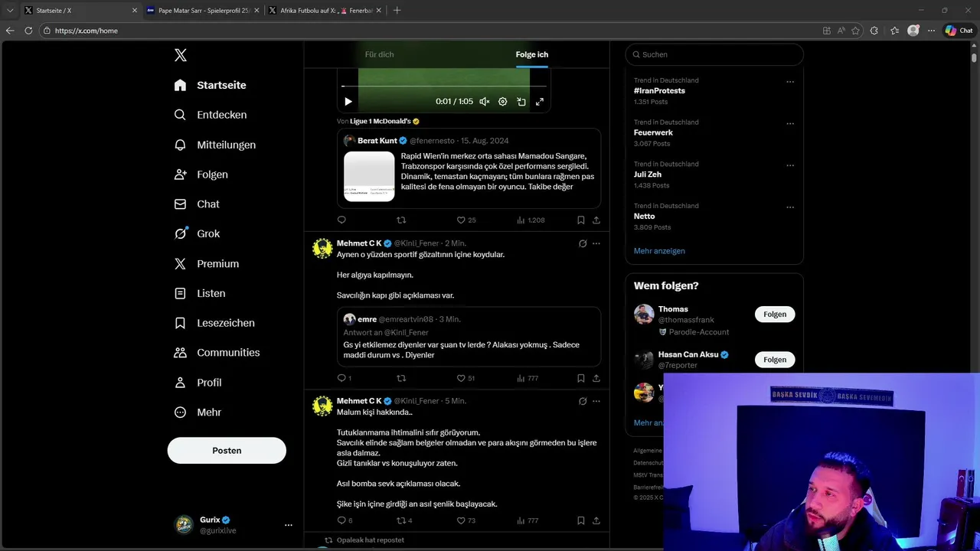980x551 pixels.
Task: Expand the Mehr sidebar menu
Action: pyautogui.click(x=198, y=412)
